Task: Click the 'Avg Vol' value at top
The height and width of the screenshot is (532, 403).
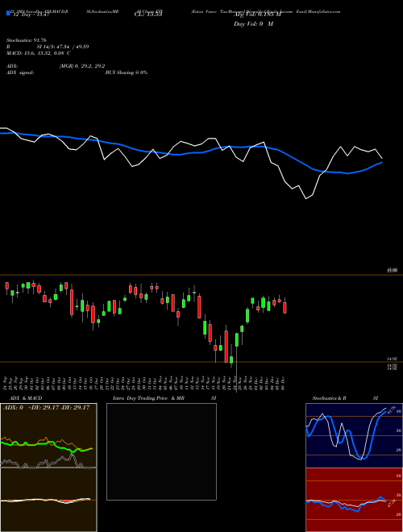Action: point(257,15)
